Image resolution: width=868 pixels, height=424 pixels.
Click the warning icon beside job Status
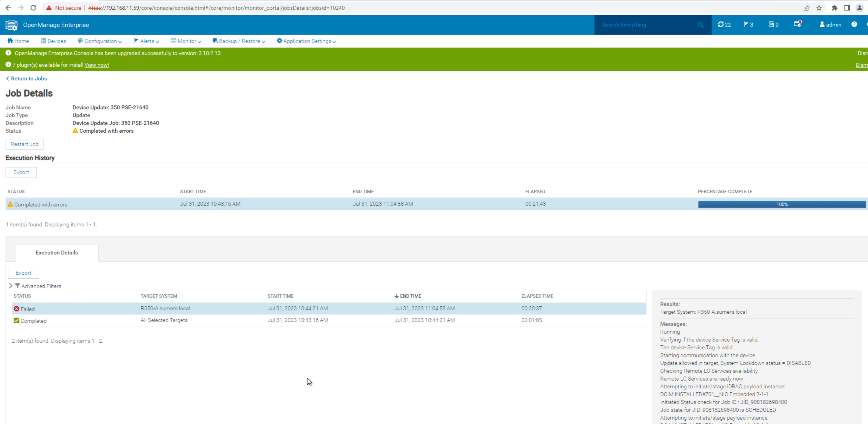(x=75, y=131)
